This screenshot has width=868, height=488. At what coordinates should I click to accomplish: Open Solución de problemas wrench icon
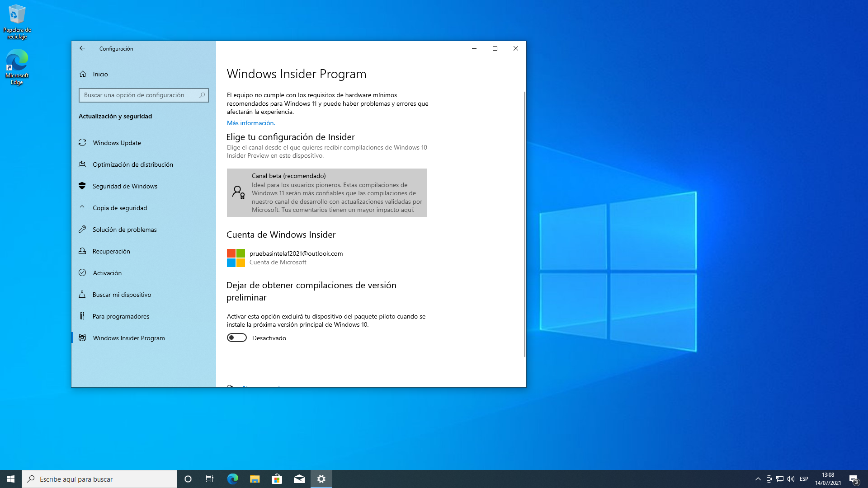82,230
